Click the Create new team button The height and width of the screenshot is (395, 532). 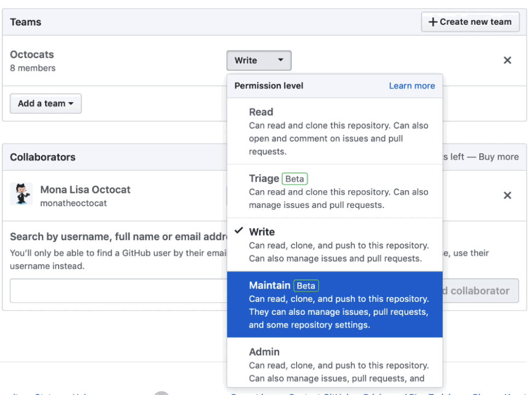(470, 22)
